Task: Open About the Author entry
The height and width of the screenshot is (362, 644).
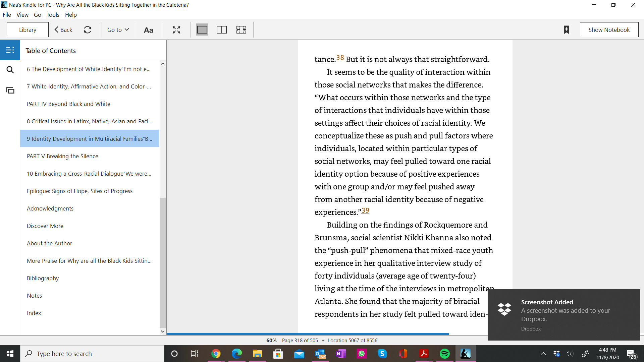Action: [90, 243]
